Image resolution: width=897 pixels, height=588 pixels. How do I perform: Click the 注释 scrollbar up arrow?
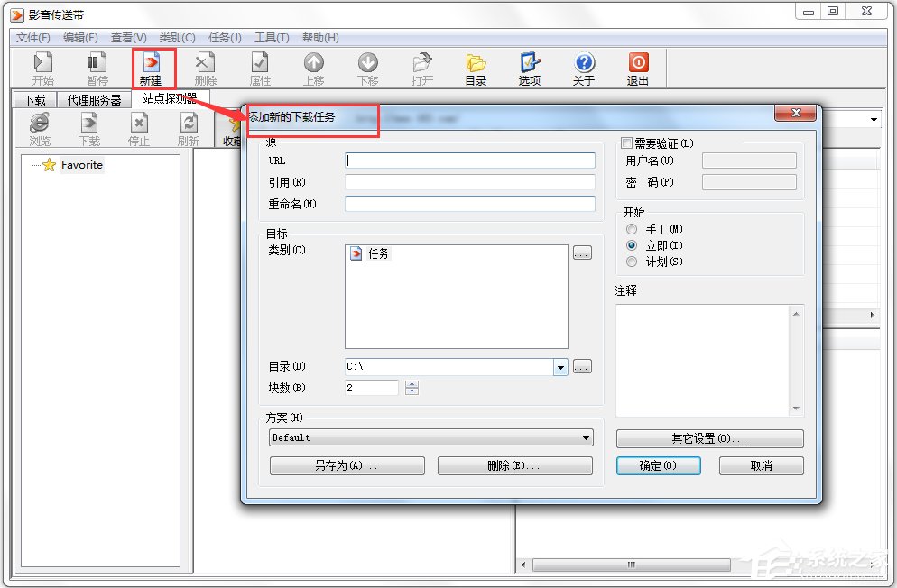point(796,314)
